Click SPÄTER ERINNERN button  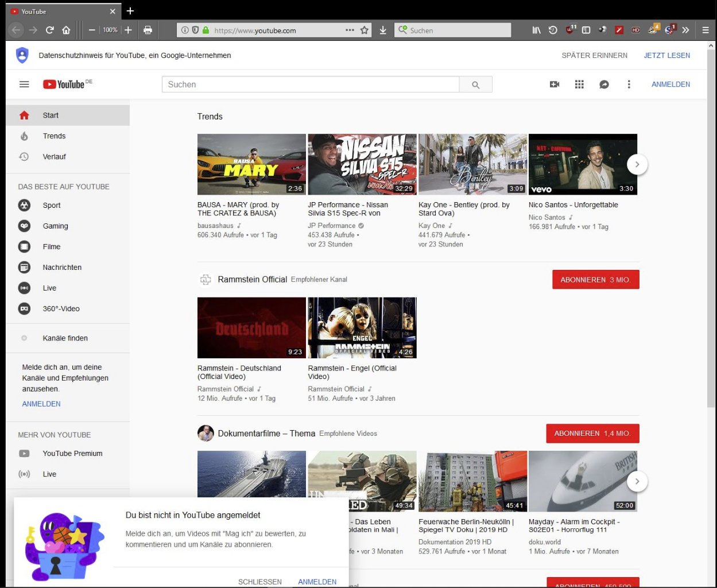coord(594,56)
